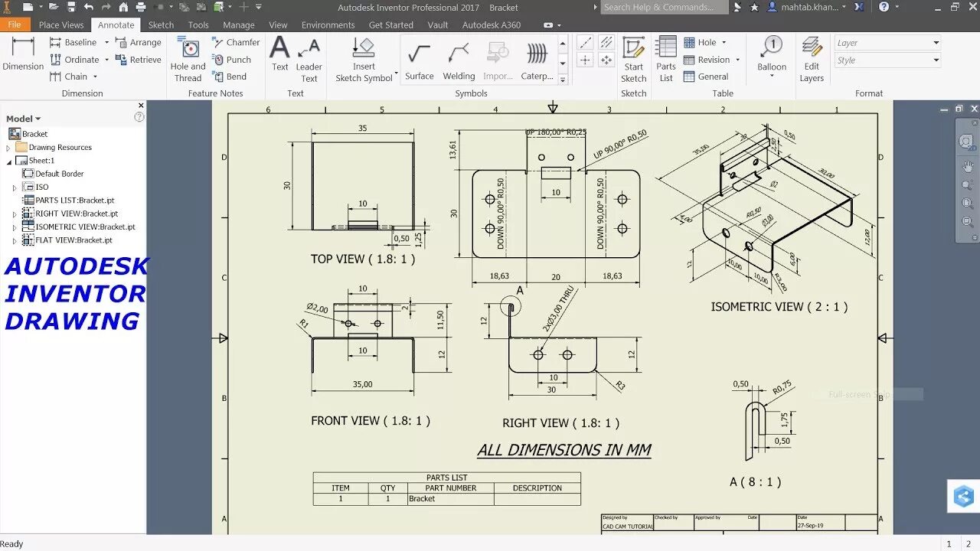Click the Save icon in quick access toolbar

(x=71, y=7)
